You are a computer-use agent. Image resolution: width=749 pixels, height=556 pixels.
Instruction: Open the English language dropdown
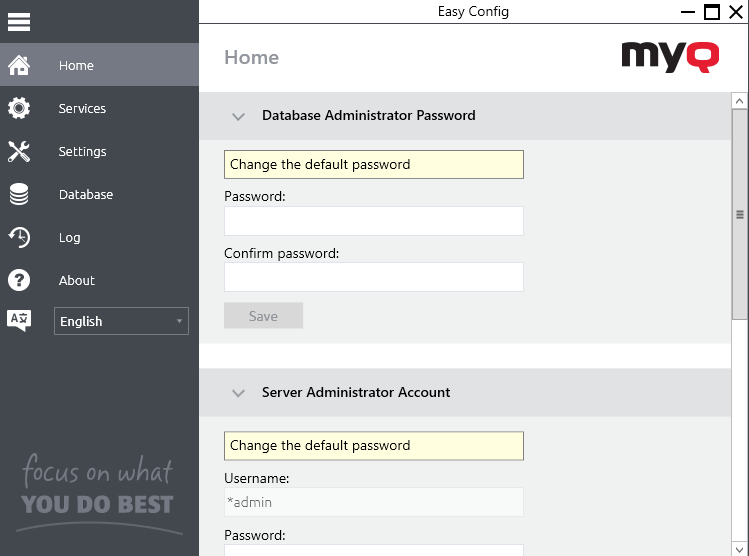[x=121, y=321]
